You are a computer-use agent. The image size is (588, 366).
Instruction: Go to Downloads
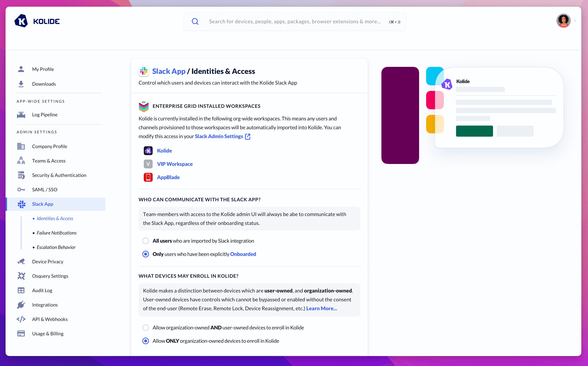tap(44, 84)
